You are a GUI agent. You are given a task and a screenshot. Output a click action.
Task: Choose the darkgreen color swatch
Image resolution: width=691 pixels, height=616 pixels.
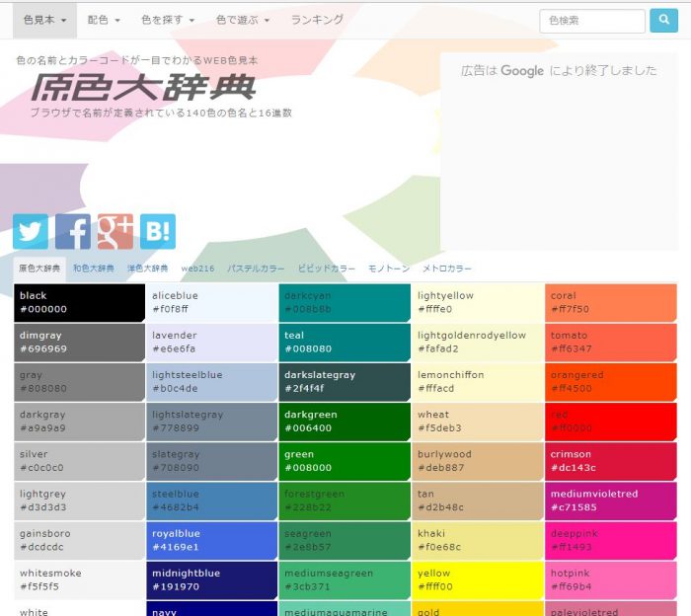click(x=344, y=422)
